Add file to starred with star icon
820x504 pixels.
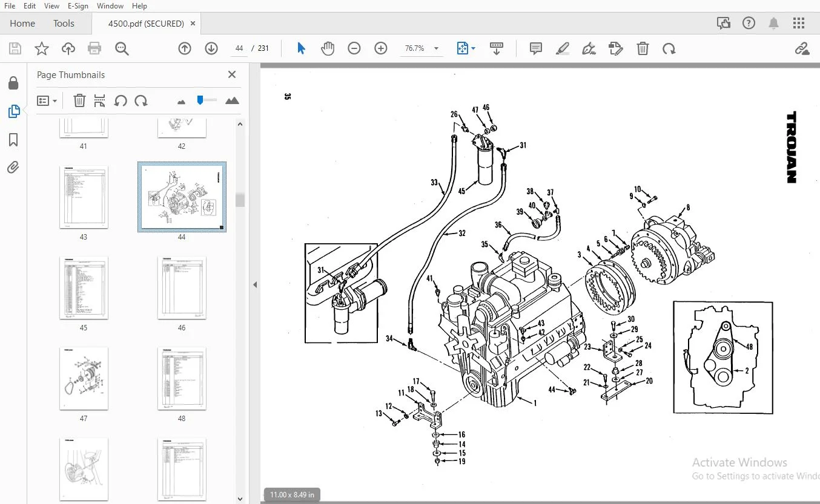[42, 48]
